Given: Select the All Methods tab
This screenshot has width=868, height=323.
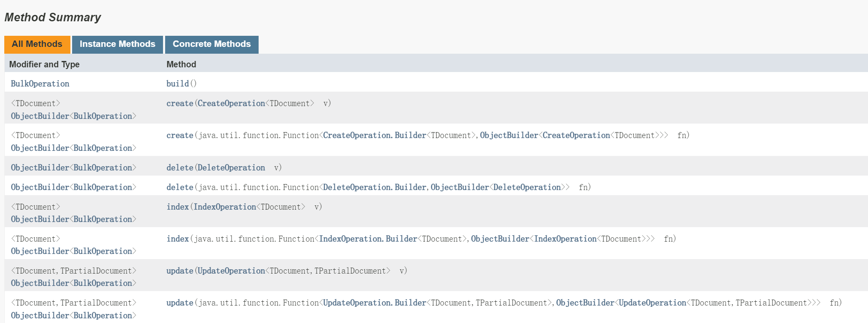Looking at the screenshot, I should pos(37,44).
